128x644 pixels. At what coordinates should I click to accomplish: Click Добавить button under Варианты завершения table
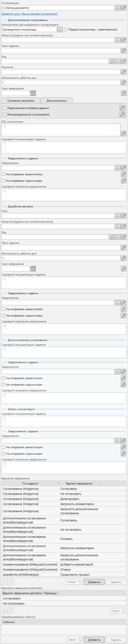coord(94,582)
